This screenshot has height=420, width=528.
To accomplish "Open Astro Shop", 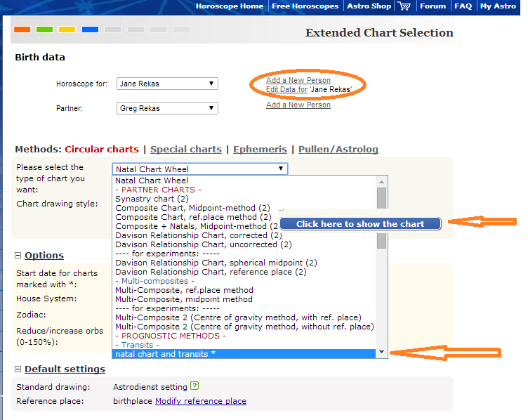I will (x=369, y=6).
